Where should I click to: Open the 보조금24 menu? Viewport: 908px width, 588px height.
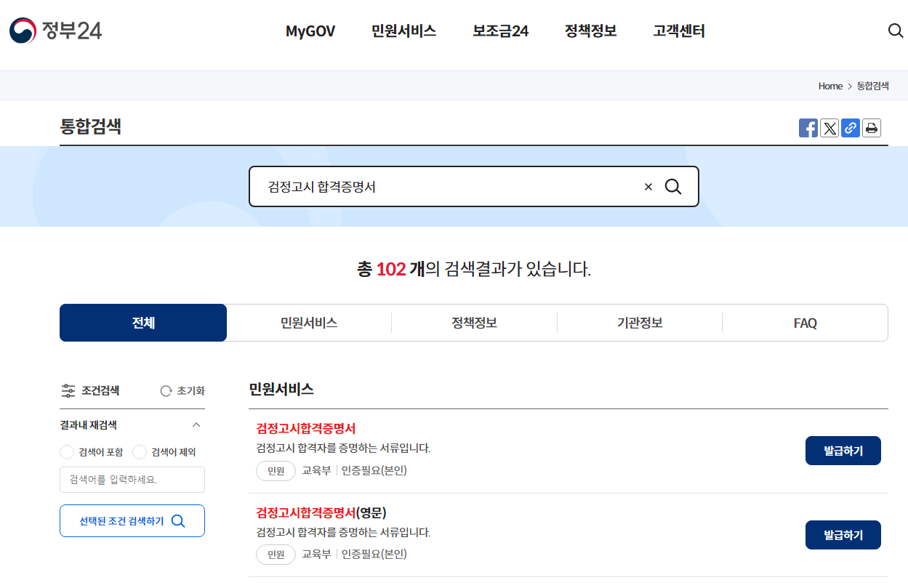coord(499,31)
